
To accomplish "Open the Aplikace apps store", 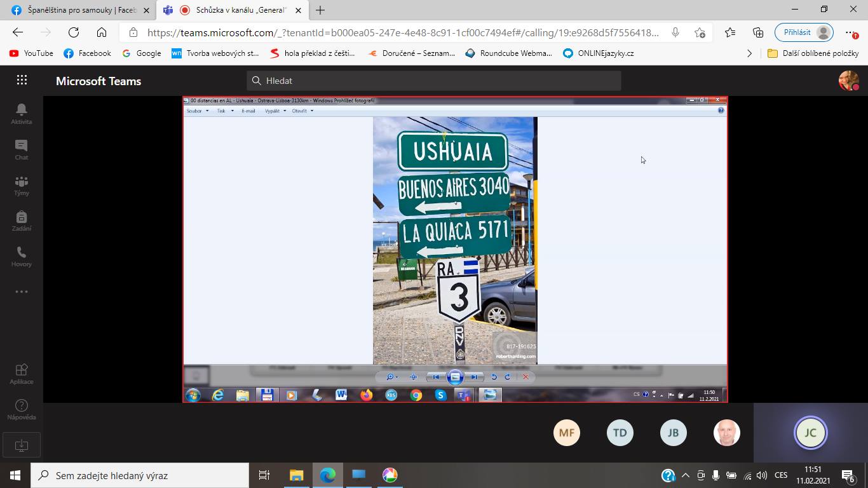I will pyautogui.click(x=21, y=374).
